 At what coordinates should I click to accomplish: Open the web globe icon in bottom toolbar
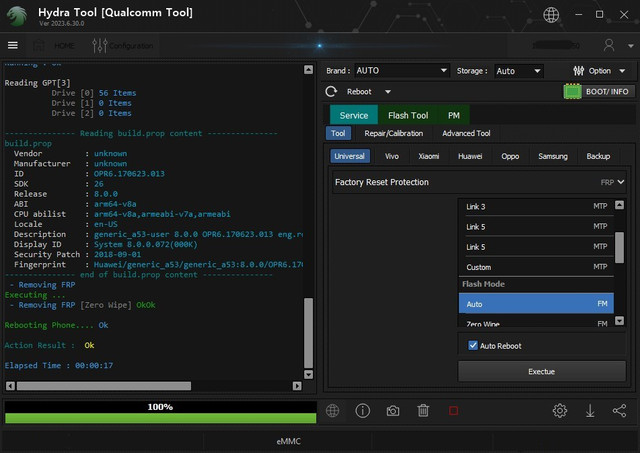tap(332, 411)
